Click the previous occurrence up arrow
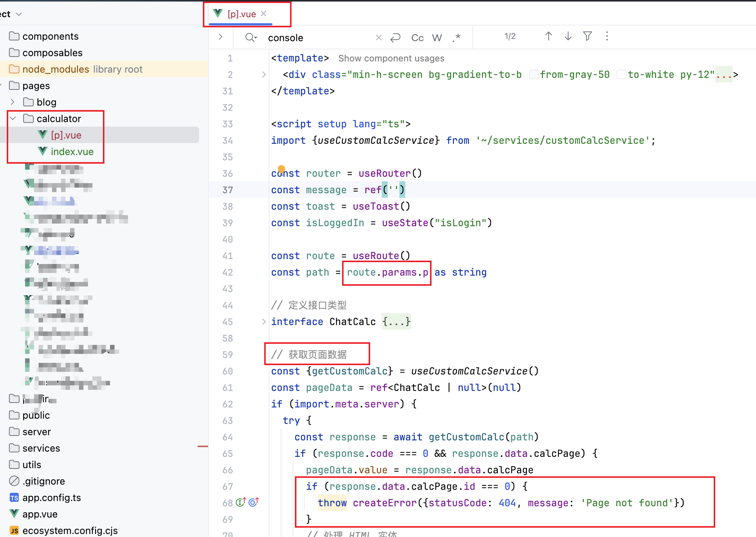 548,36
